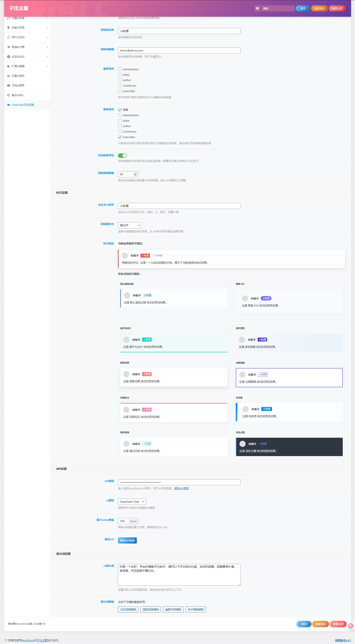Expand the 商城&付费 chevron
Screen dimensions: 355x644
[x=48, y=47]
